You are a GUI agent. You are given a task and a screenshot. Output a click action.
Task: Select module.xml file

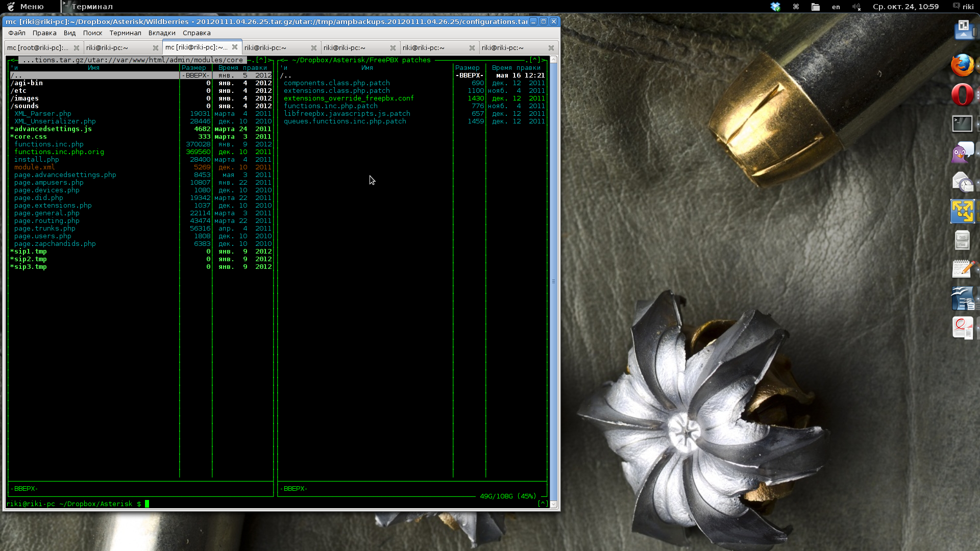tap(140, 167)
